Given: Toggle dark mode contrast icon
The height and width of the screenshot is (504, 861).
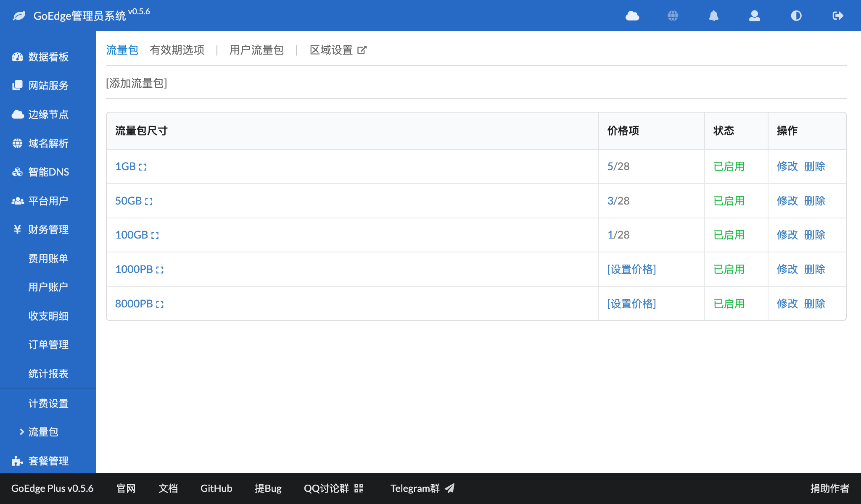Looking at the screenshot, I should (796, 16).
